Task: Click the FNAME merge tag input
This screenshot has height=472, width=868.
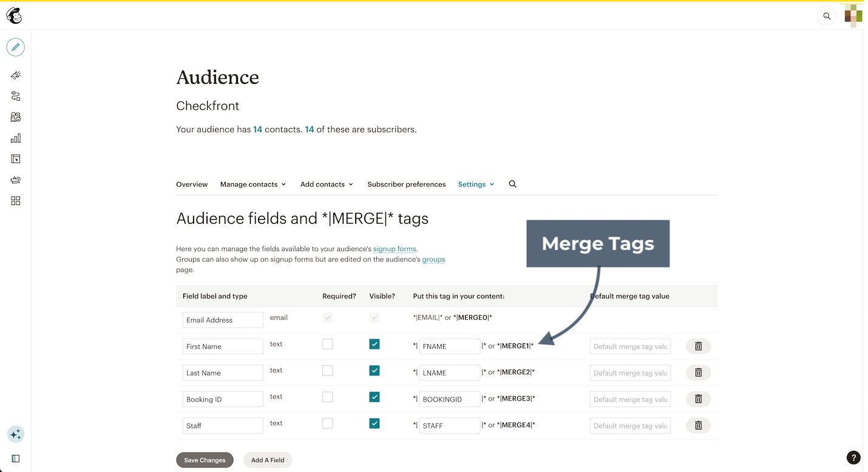Action: [450, 346]
